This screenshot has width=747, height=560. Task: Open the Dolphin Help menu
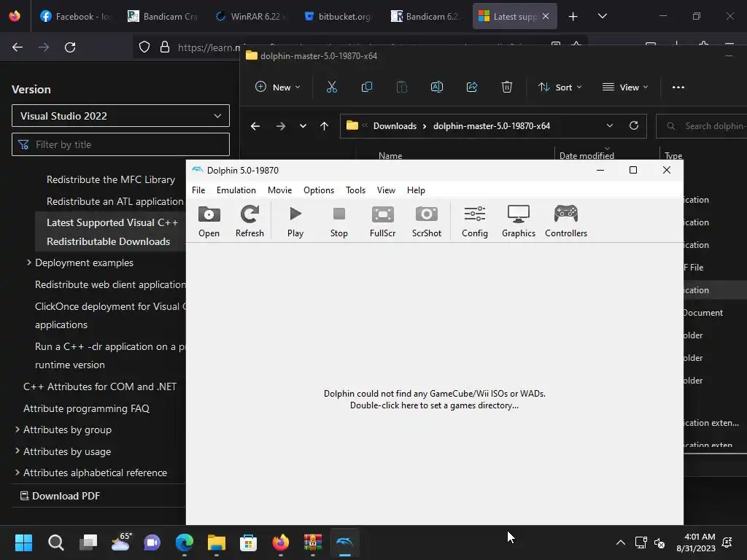tap(416, 190)
